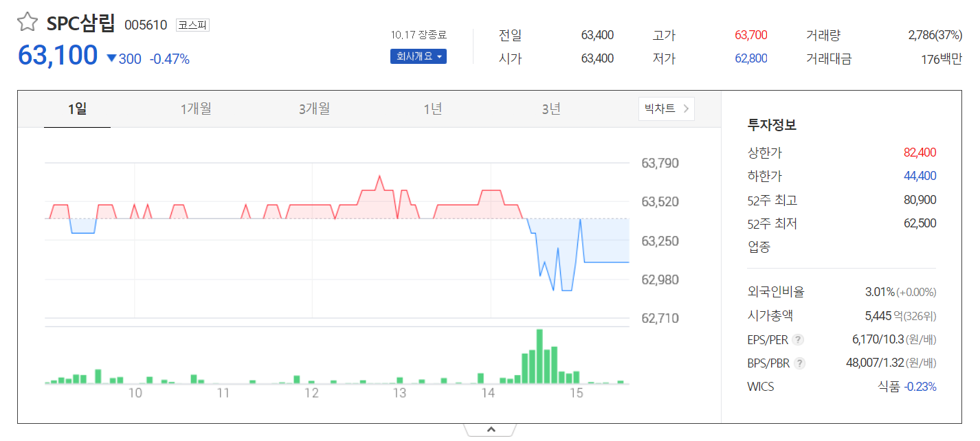980x441 pixels.
Task: Open 빅차트 full chart view
Action: coord(666,109)
